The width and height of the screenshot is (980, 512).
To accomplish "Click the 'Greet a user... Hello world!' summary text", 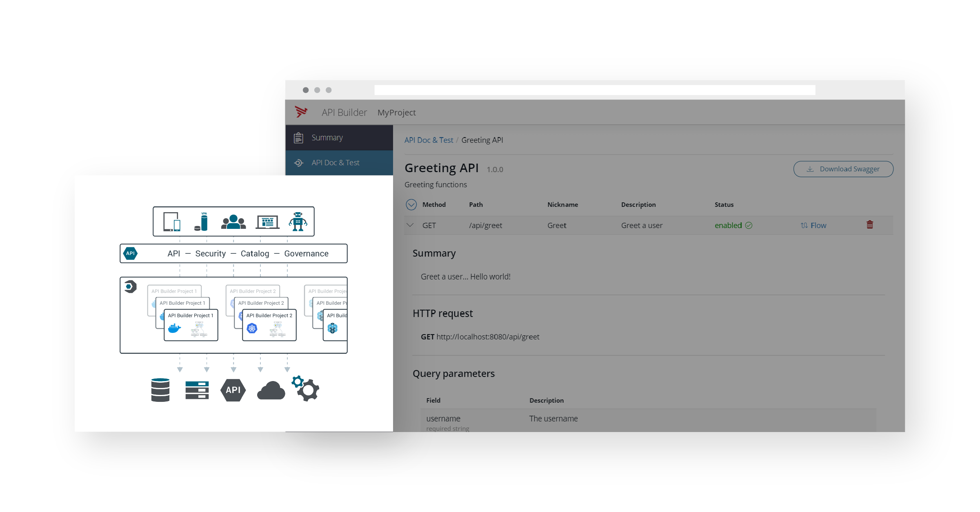I will click(466, 277).
